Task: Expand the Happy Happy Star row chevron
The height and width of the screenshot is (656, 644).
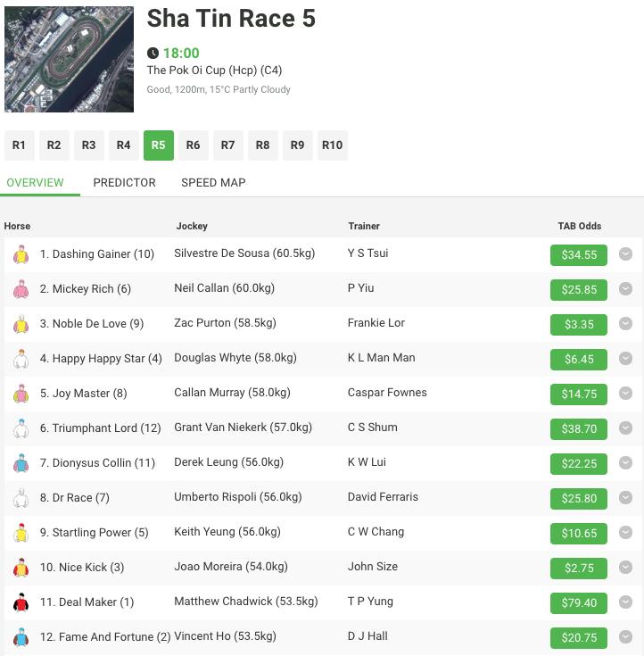Action: coord(625,359)
